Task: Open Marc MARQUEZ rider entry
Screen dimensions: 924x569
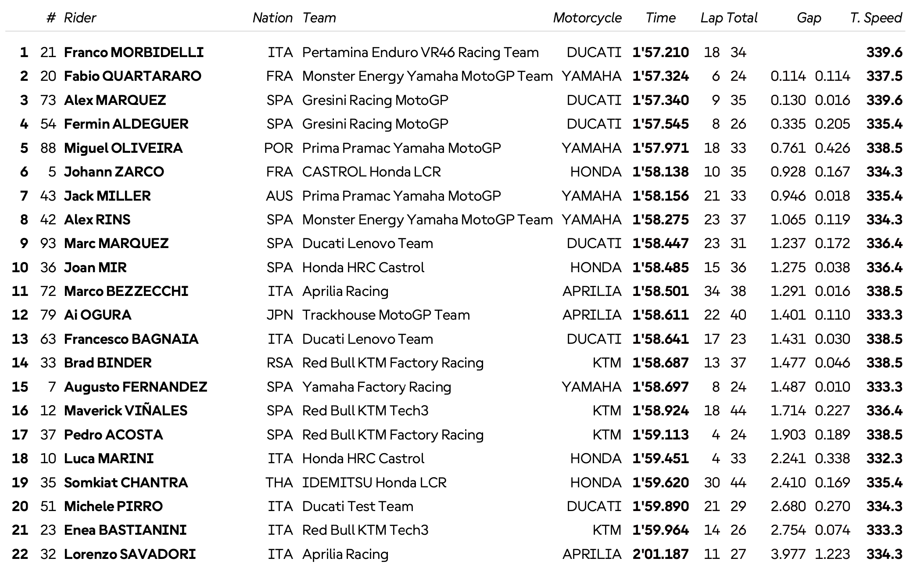Action: pos(116,243)
